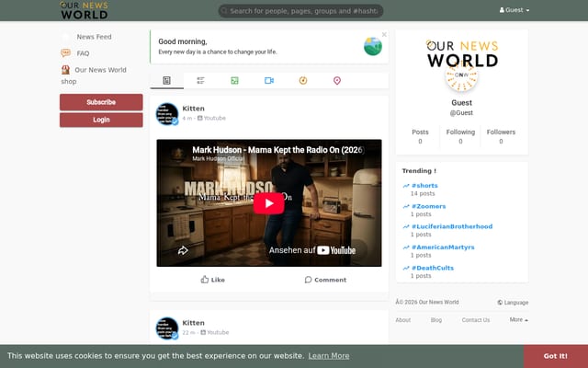Expand the More footer dropdown

(518, 319)
